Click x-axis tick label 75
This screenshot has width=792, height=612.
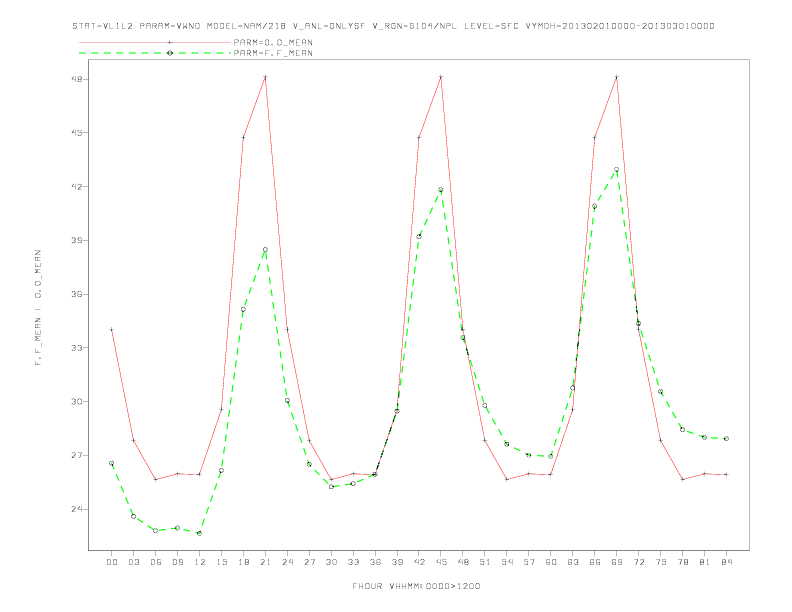(661, 562)
